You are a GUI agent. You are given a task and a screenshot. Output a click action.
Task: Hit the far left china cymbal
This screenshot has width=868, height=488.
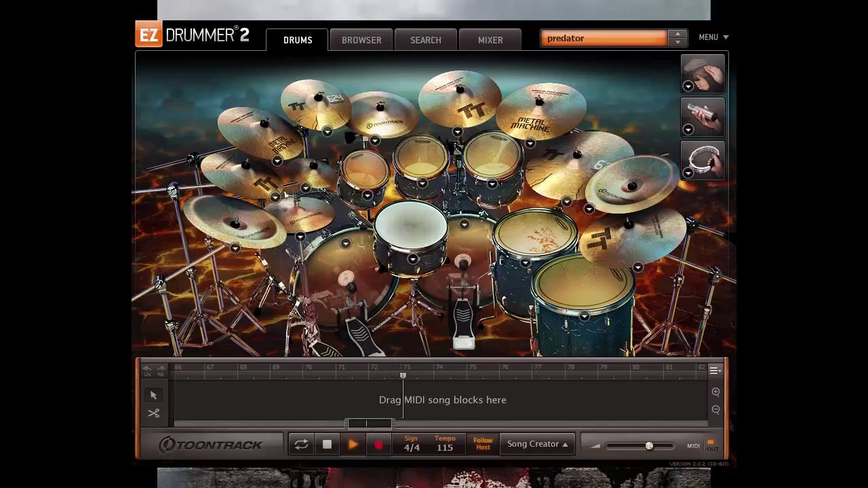pyautogui.click(x=235, y=221)
